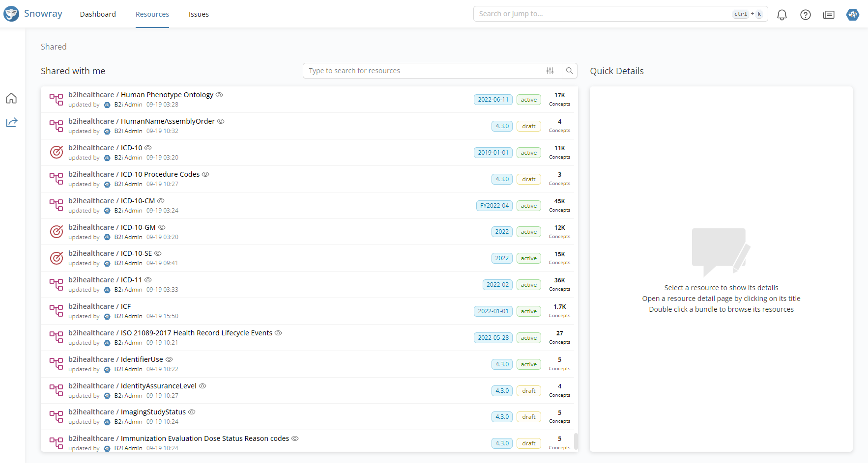Click the home icon in left sidebar
This screenshot has height=463, width=868.
click(x=11, y=99)
